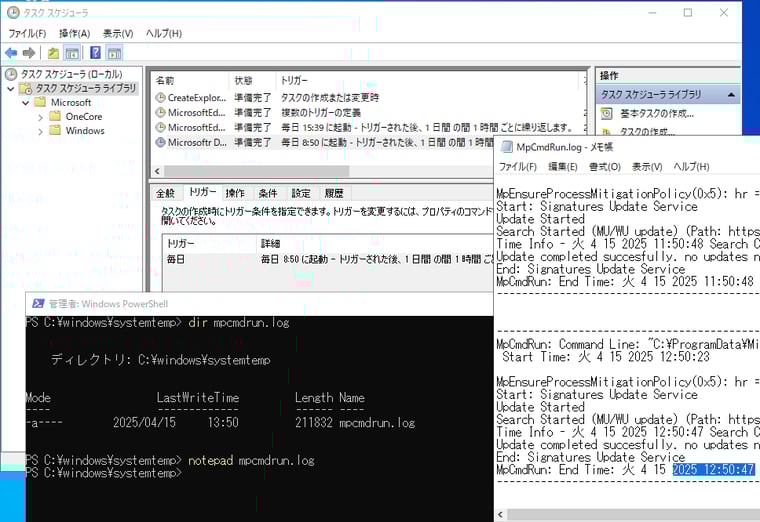Click the 基本タスクの作成... action link
Screen dimensions: 760x522
click(657, 114)
